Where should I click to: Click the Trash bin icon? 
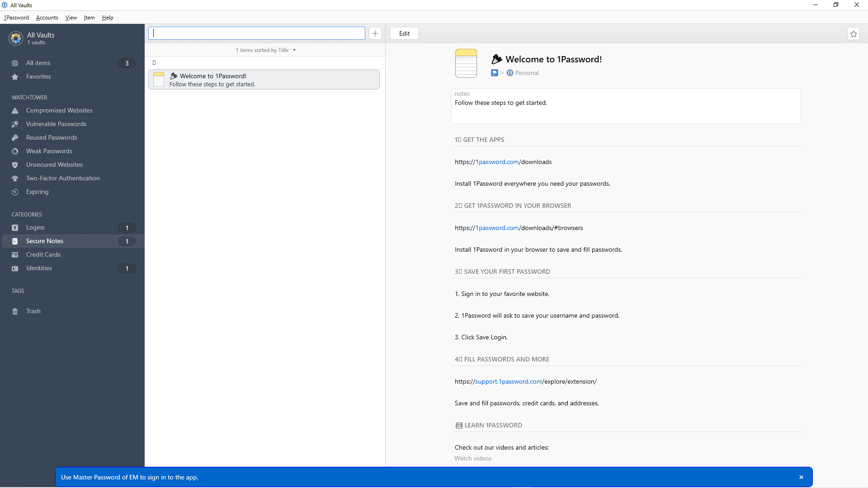point(15,311)
